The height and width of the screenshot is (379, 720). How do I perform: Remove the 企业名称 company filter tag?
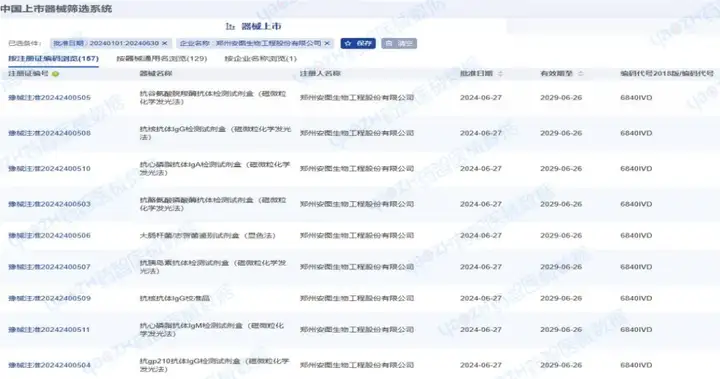[x=327, y=43]
